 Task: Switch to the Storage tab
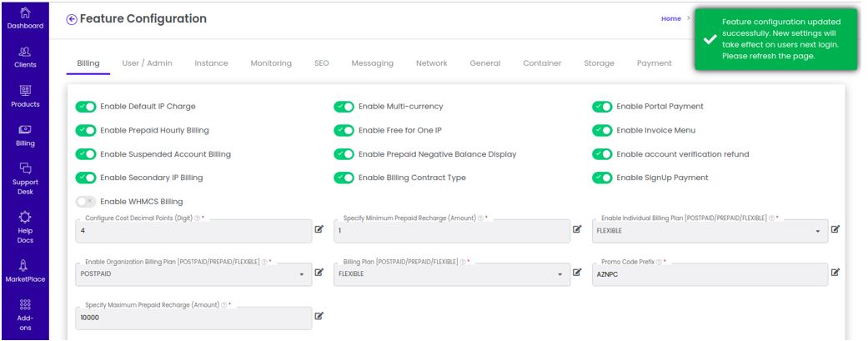599,63
